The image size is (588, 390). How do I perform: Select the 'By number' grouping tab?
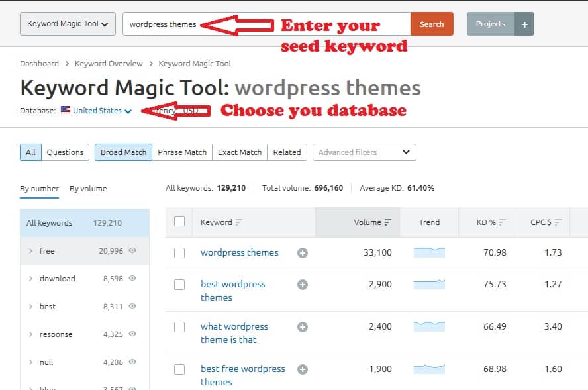point(39,189)
